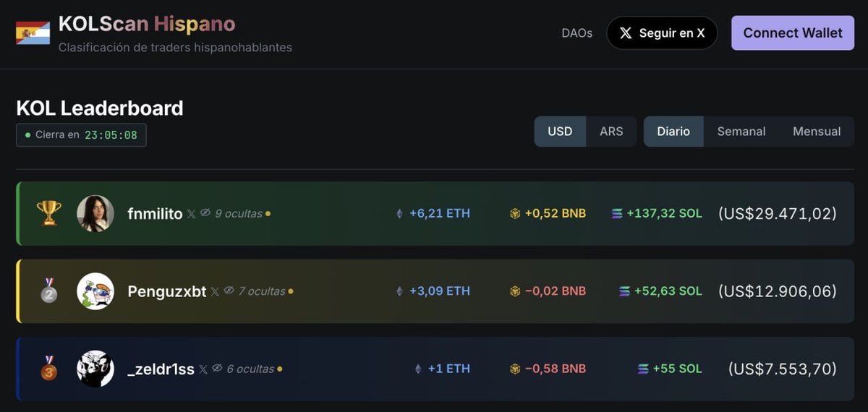Open the KOLScan Hispano home title
This screenshot has width=868, height=412.
(147, 24)
